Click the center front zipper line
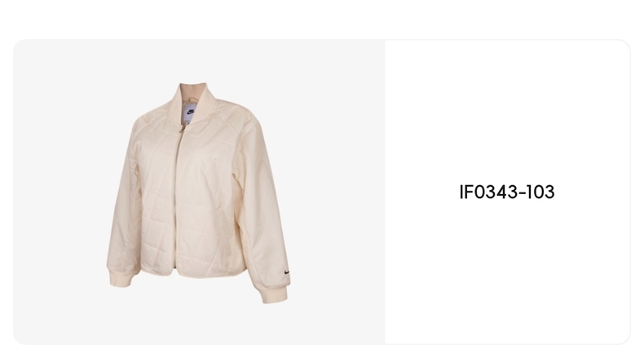Image resolution: width=644 pixels, height=345 pixels. click(x=177, y=197)
